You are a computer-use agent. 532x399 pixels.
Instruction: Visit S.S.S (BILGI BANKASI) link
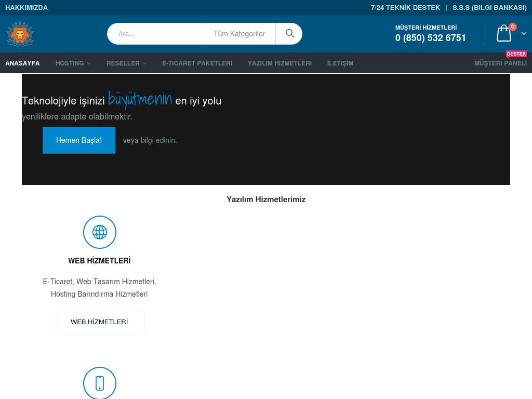pos(489,8)
